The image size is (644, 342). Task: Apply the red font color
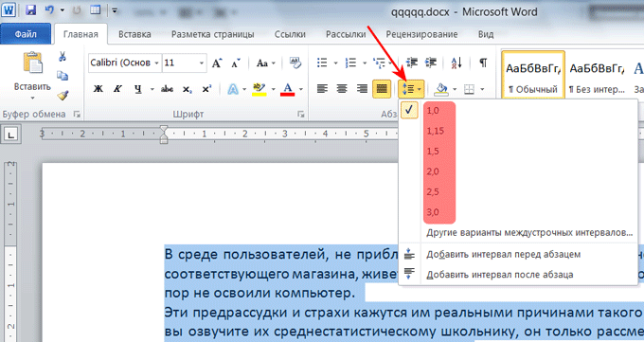[288, 89]
